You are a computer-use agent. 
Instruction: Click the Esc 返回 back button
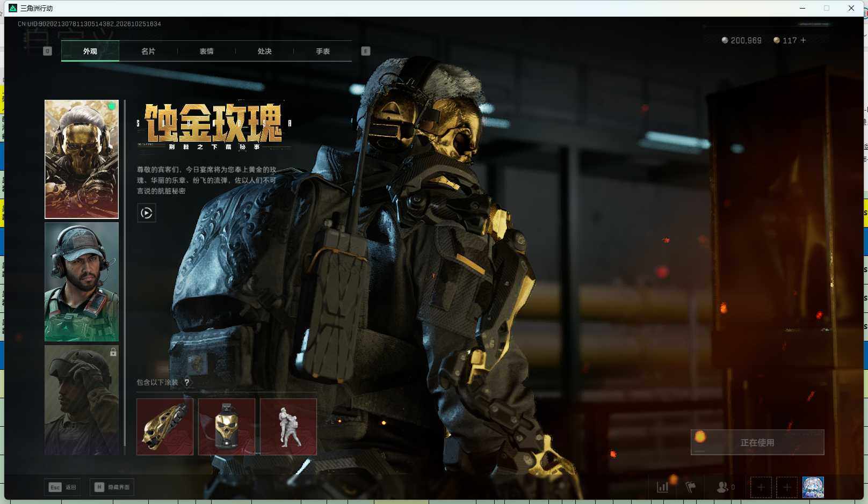coord(62,487)
